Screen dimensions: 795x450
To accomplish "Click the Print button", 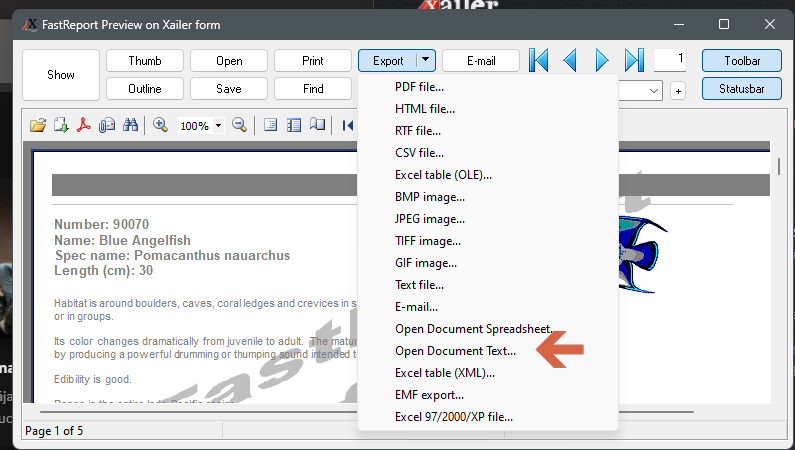I will [313, 61].
